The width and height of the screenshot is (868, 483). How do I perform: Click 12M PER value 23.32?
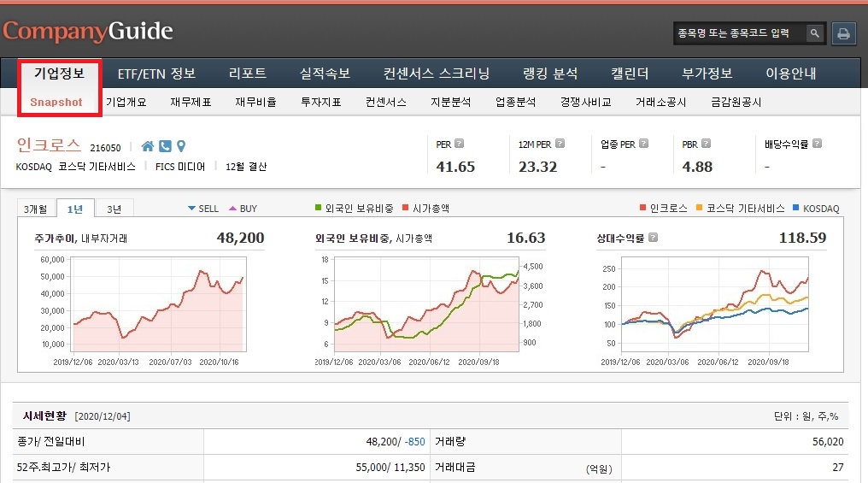538,167
